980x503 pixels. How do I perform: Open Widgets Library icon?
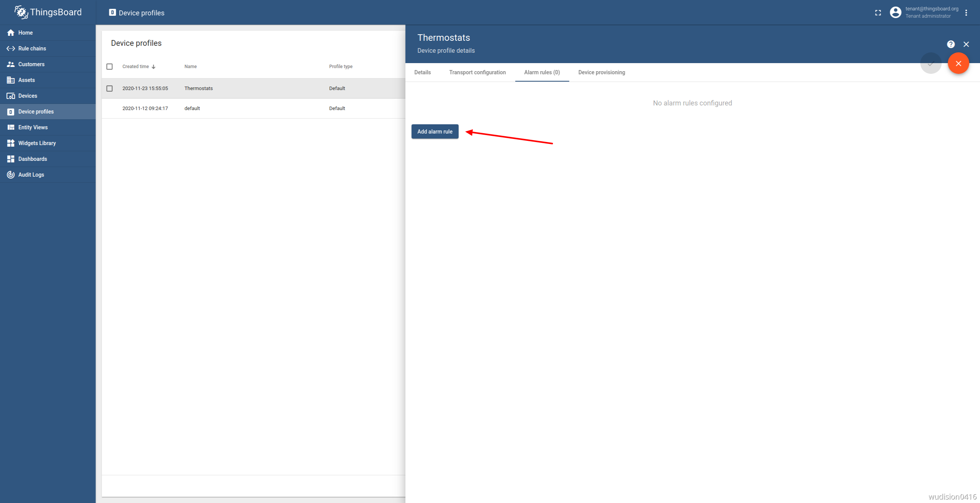pyautogui.click(x=11, y=143)
